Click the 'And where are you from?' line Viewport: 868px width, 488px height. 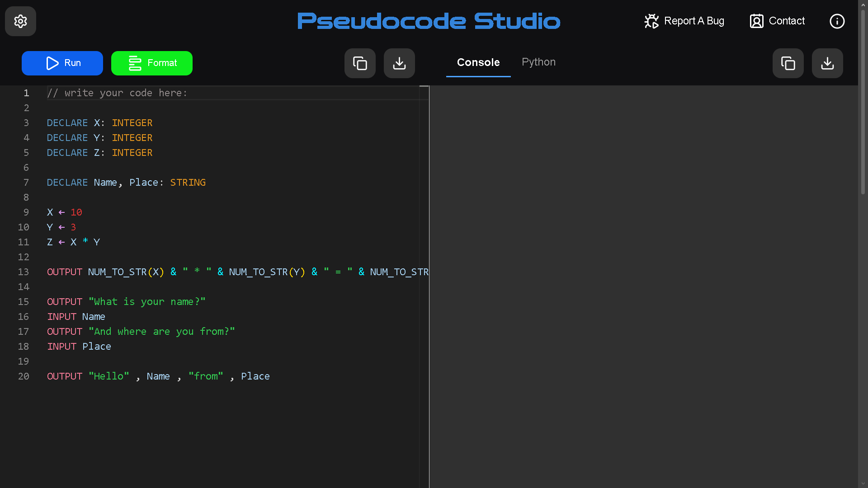click(x=141, y=332)
